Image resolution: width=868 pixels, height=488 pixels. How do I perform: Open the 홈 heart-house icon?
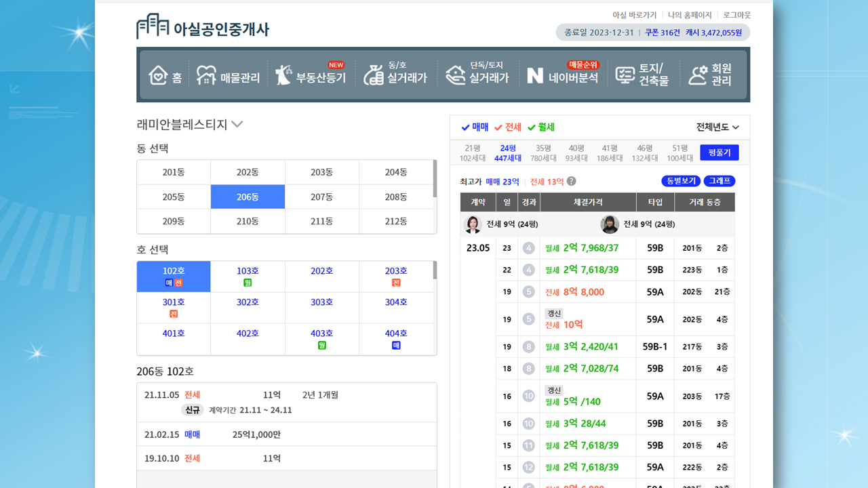click(158, 75)
